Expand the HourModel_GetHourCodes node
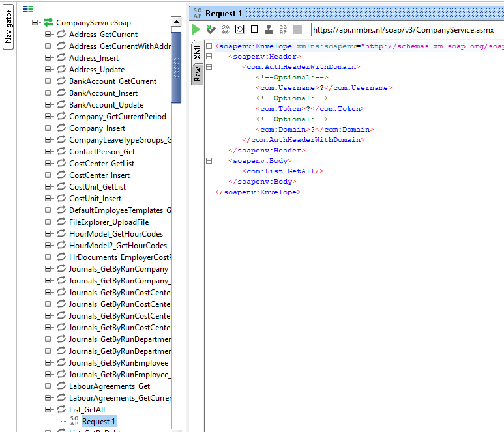504x432 pixels. point(48,233)
